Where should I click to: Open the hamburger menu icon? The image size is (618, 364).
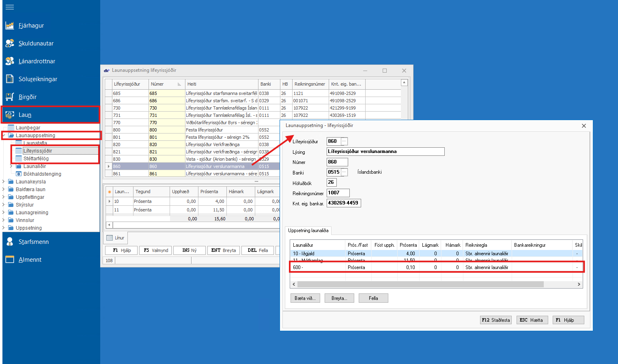(10, 7)
